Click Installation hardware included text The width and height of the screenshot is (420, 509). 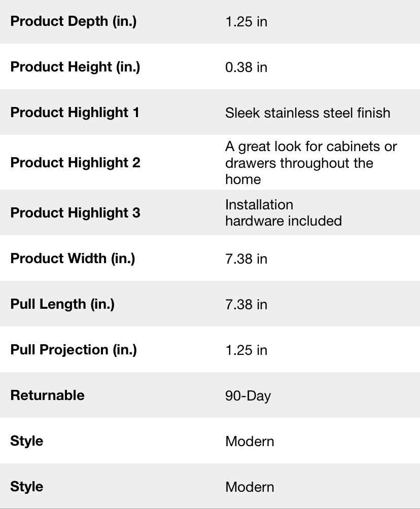[x=283, y=212]
